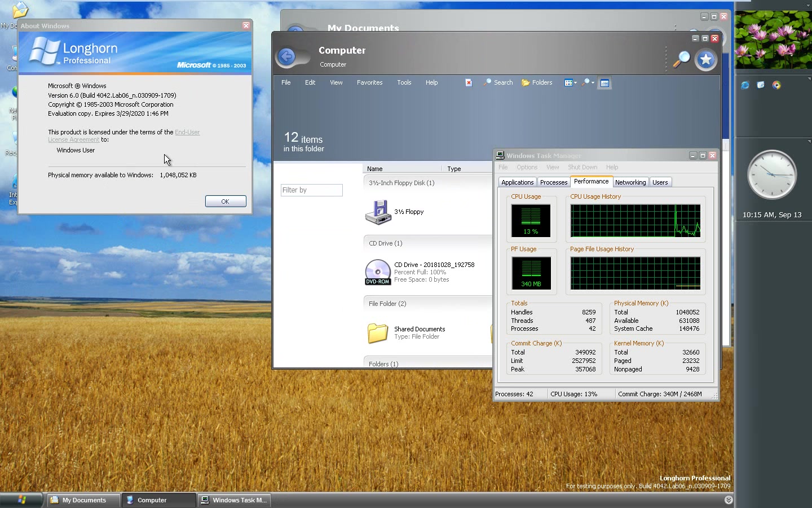Sort by the Type column header
812x508 pixels.
[x=467, y=168]
